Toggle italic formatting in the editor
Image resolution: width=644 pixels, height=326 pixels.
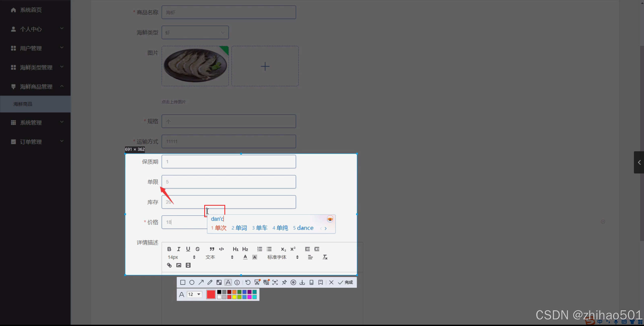tap(178, 249)
